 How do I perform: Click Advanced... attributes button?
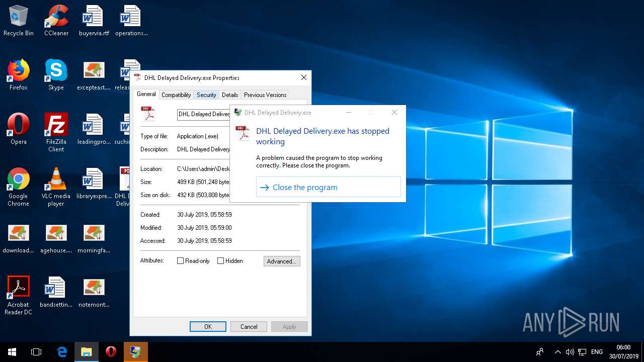(282, 261)
